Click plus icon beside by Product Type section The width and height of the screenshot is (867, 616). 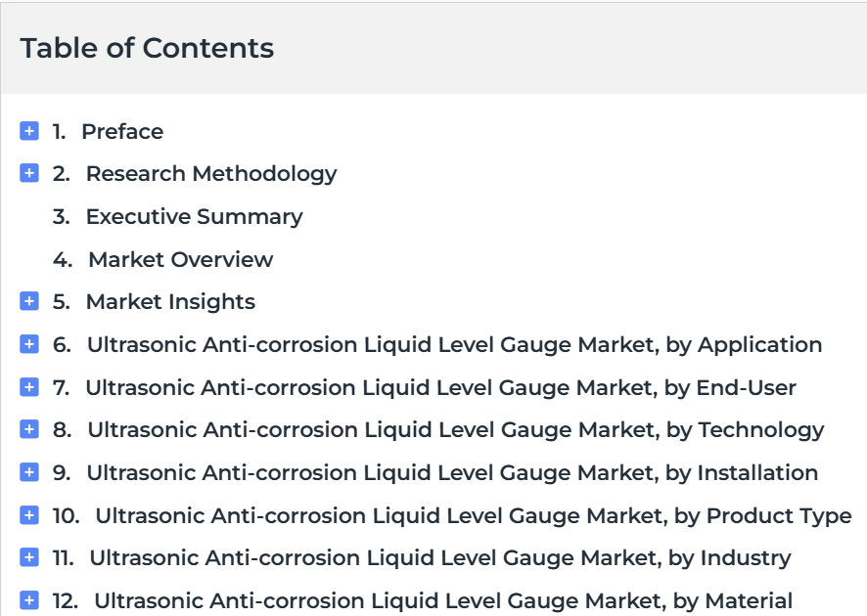[x=29, y=515]
